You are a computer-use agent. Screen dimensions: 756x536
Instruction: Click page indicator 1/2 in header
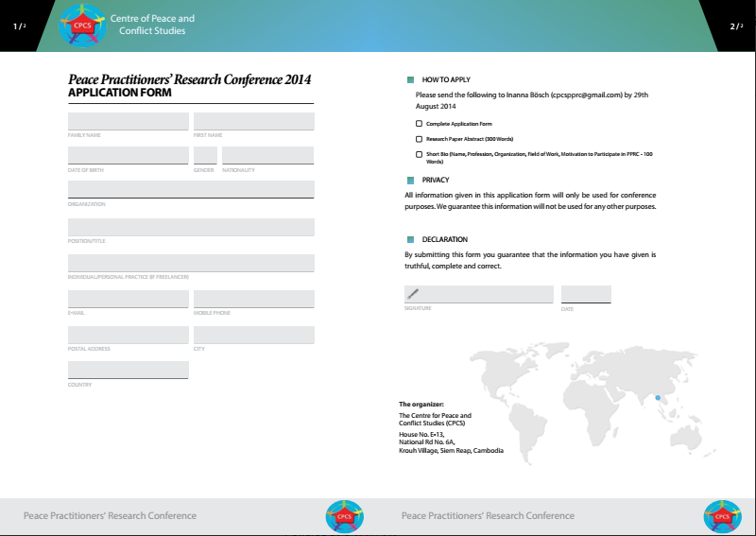[x=19, y=26]
